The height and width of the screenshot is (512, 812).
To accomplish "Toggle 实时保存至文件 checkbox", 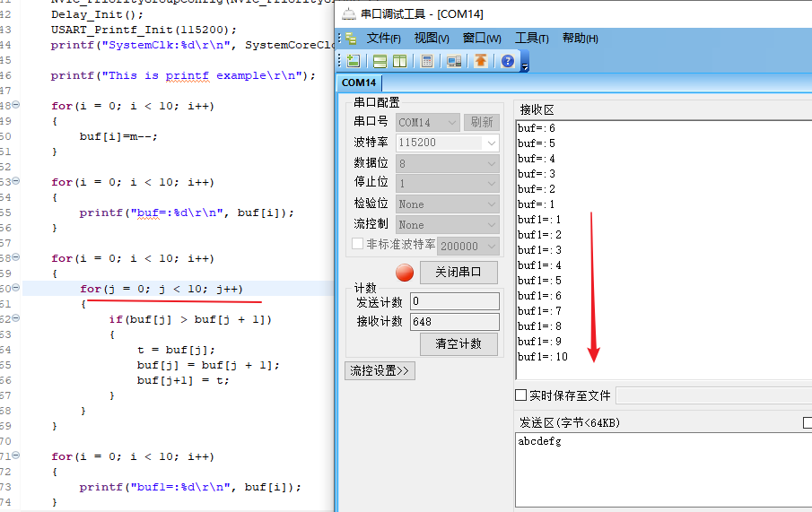I will pyautogui.click(x=521, y=395).
